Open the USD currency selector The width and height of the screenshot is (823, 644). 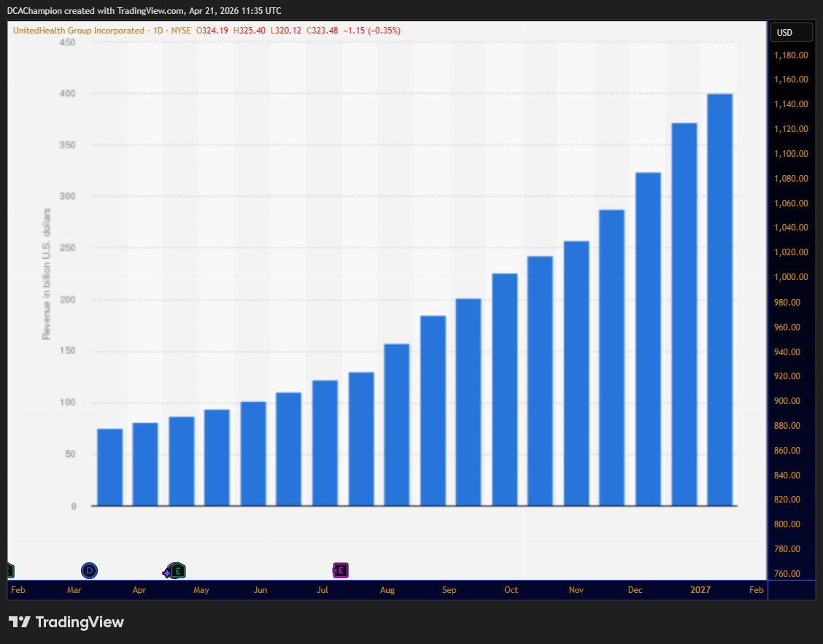(790, 33)
